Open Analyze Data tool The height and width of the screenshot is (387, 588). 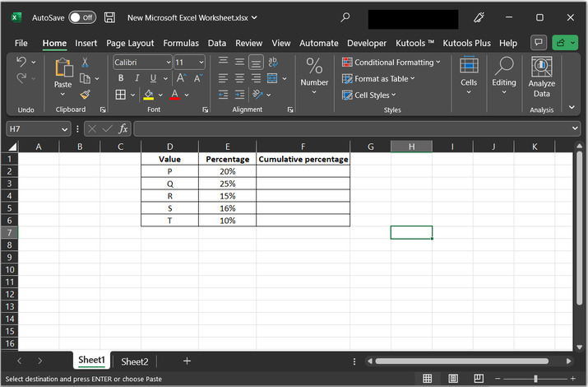(x=541, y=77)
